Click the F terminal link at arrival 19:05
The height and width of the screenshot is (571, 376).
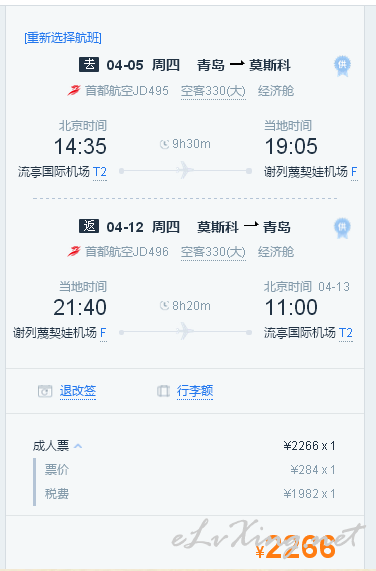(354, 172)
